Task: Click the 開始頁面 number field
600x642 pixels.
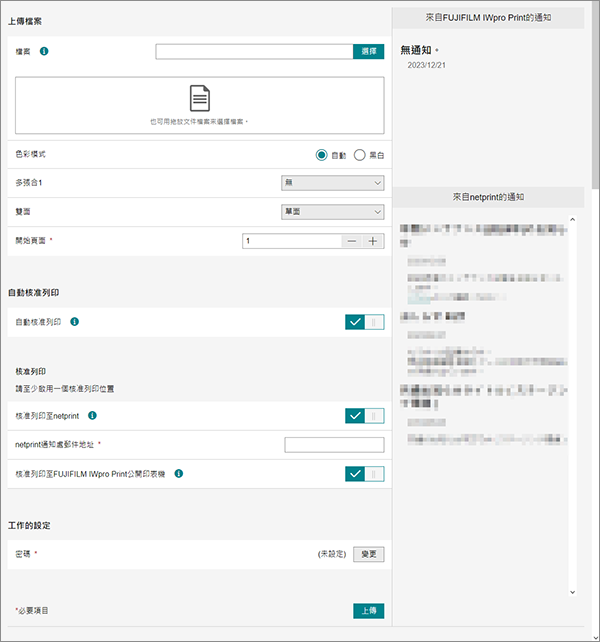Action: pos(291,241)
